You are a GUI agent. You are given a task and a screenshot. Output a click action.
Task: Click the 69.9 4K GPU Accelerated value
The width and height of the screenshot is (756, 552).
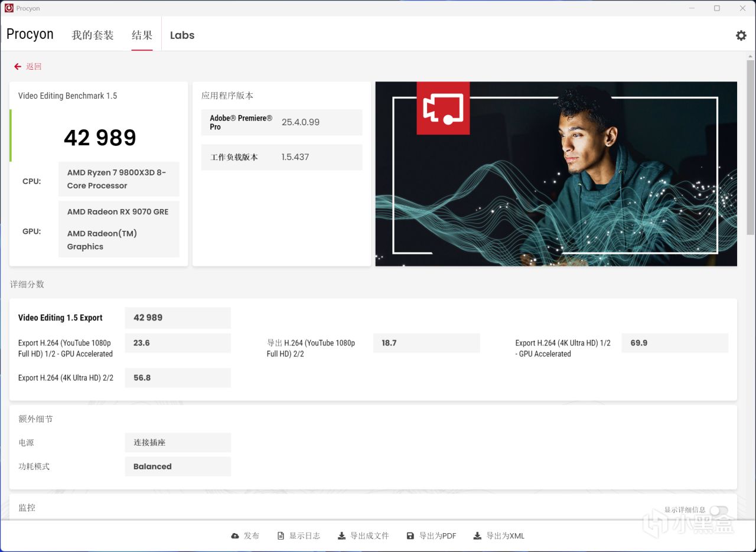(x=675, y=343)
